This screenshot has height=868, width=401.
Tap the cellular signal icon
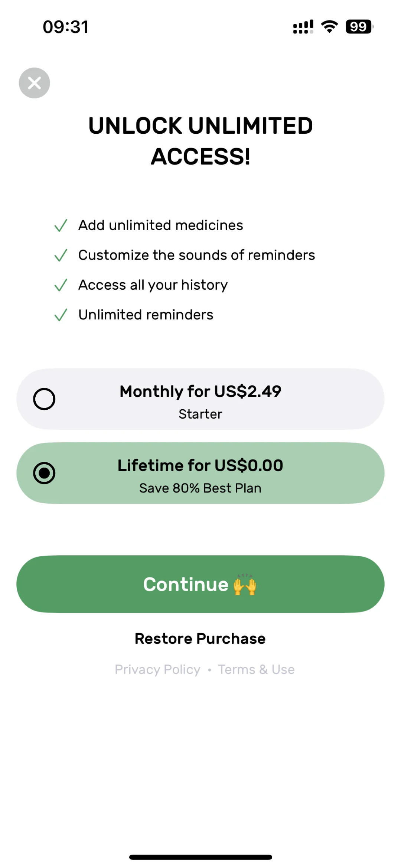click(x=303, y=27)
